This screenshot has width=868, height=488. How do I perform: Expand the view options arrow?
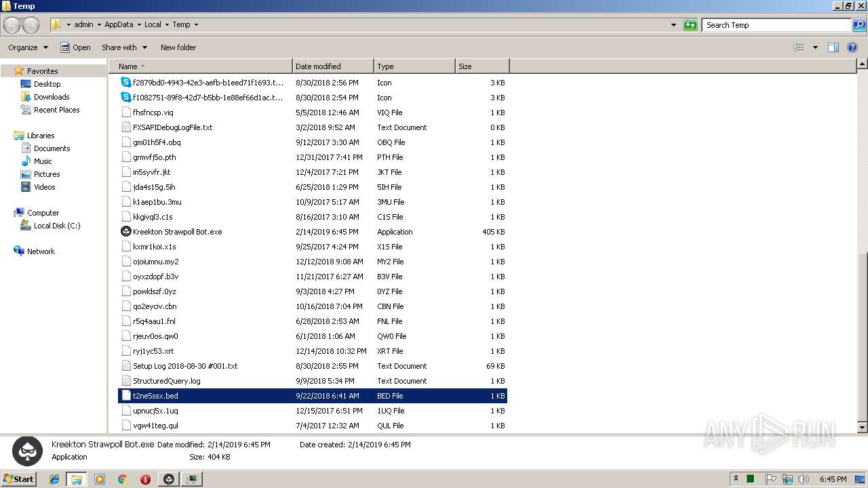point(815,47)
